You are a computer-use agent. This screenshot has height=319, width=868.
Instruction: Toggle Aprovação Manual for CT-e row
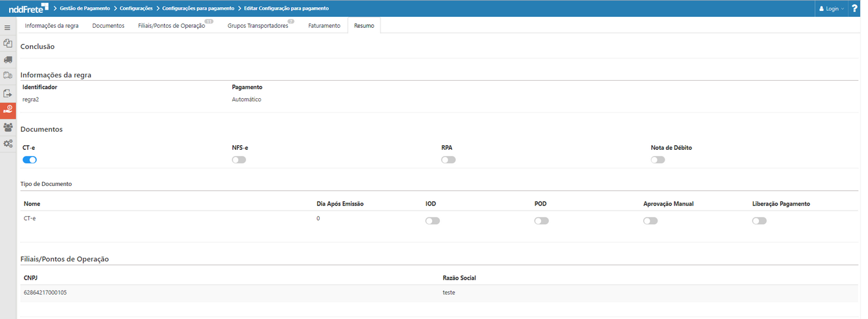tap(650, 221)
